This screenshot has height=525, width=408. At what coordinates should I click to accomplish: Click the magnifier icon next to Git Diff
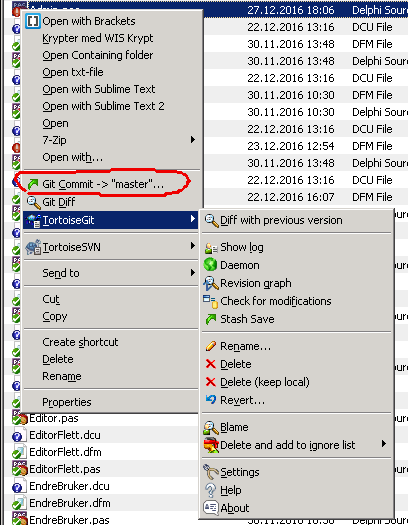[33, 202]
